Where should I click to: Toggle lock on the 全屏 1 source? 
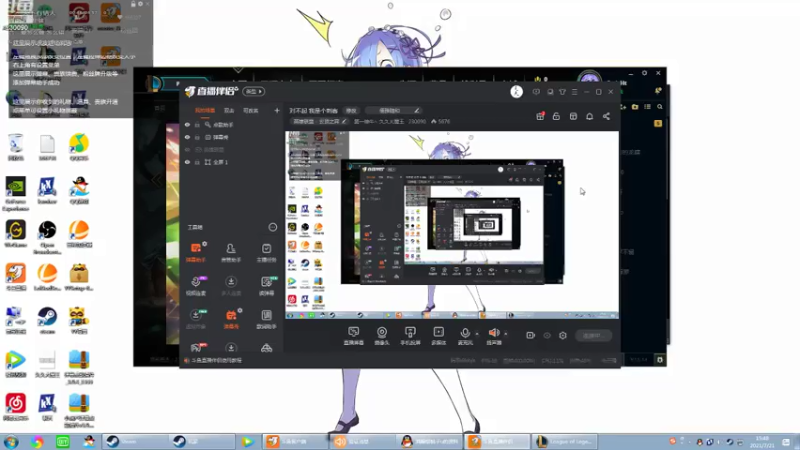(197, 162)
